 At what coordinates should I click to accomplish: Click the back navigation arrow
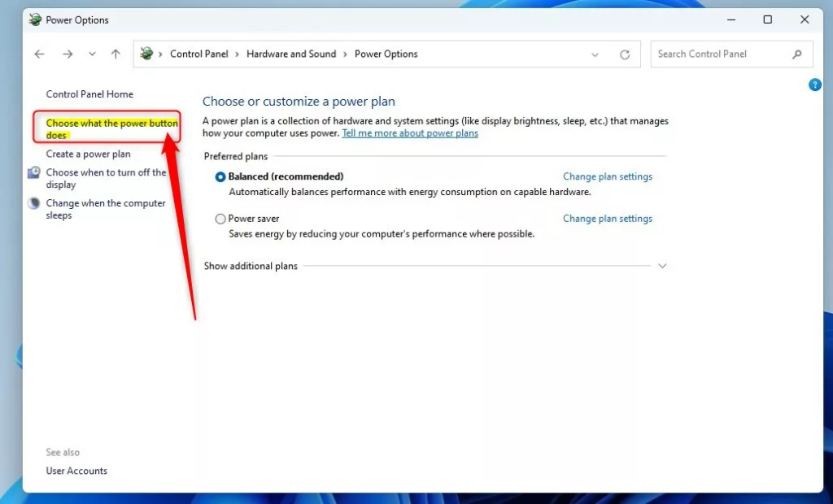[x=39, y=54]
